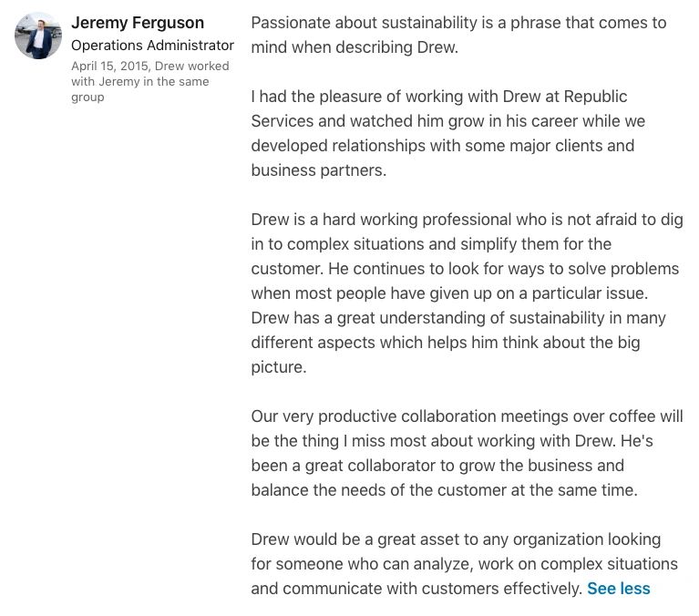Click the "for someone who can analyze" line
Viewport: 699px width, 616px height.
tap(464, 564)
